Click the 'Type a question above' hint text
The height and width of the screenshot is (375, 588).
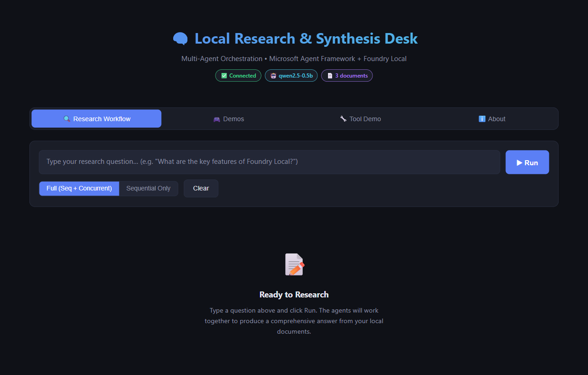pyautogui.click(x=294, y=321)
